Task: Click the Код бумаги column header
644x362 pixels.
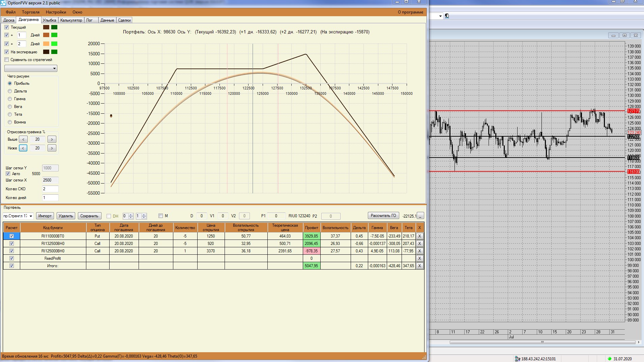Action: (53, 227)
